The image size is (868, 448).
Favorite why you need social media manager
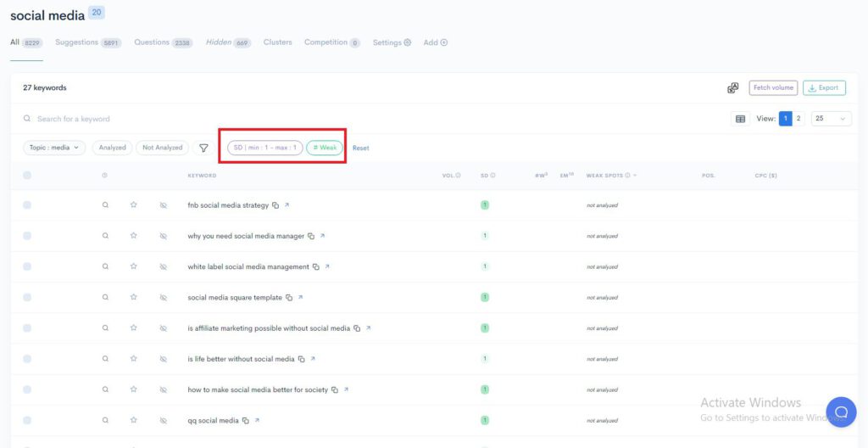click(133, 236)
